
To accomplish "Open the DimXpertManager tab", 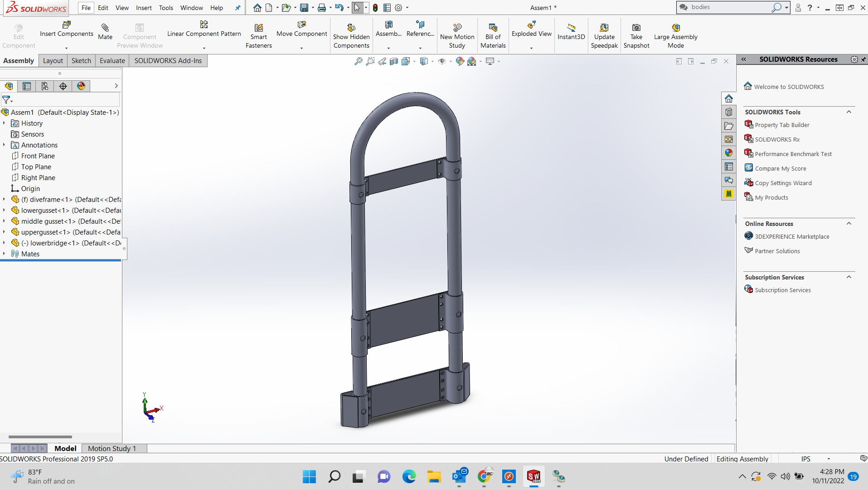I will pos(63,86).
